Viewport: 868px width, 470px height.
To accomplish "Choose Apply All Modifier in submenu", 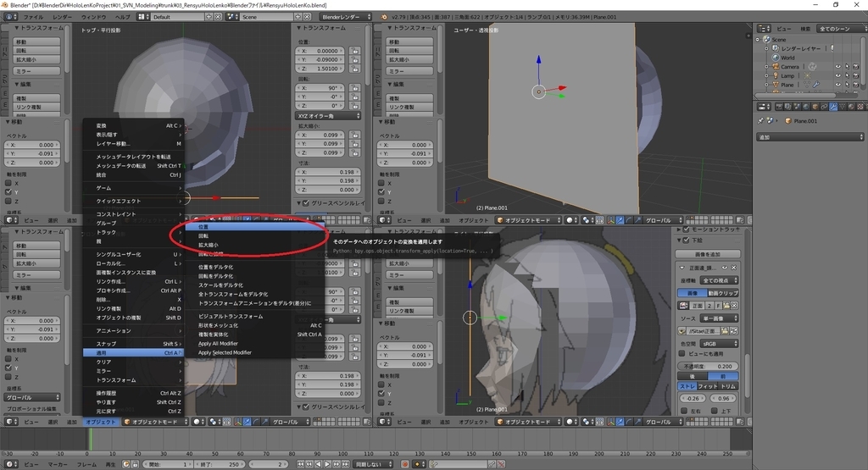I will coord(254,343).
